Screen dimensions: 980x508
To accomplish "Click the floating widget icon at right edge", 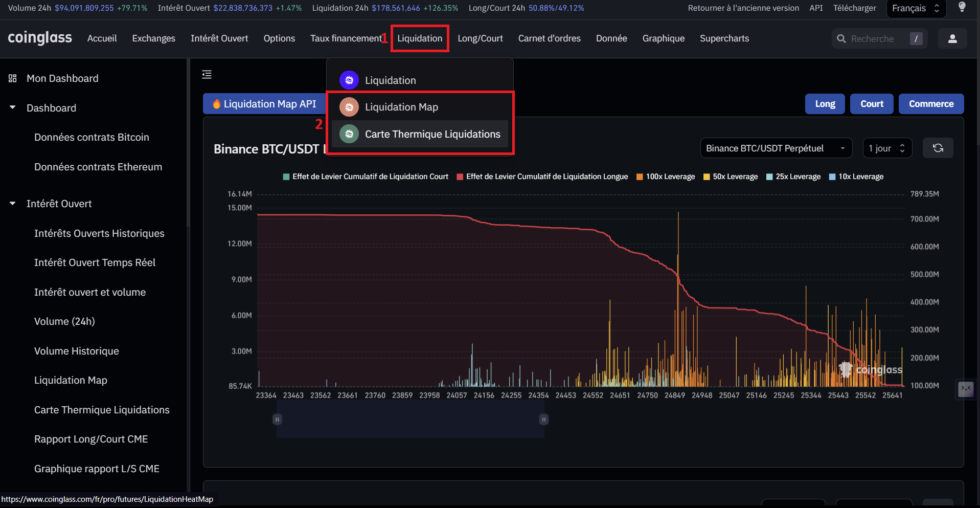I will click(966, 389).
